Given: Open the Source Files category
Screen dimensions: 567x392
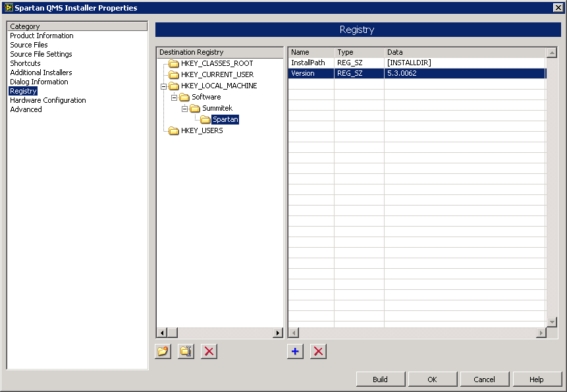Looking at the screenshot, I should (x=29, y=45).
